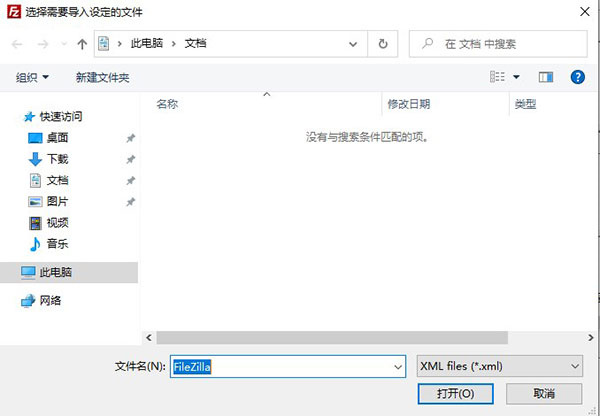
Task: Click the horizontal scrollbar left arrow
Action: coord(149,338)
